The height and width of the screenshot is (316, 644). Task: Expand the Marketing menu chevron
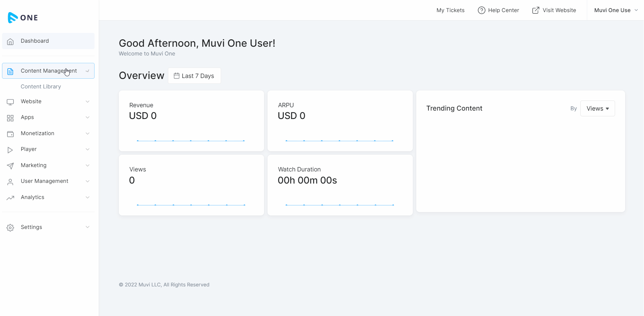[87, 165]
